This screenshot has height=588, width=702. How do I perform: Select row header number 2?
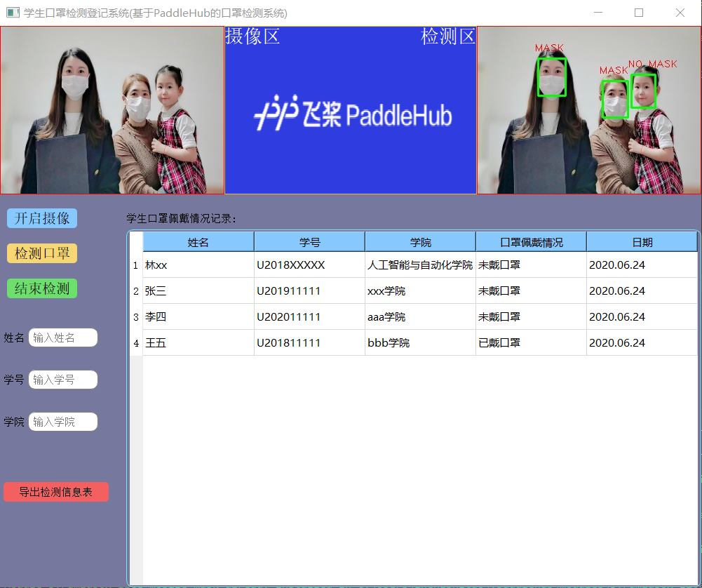(136, 291)
